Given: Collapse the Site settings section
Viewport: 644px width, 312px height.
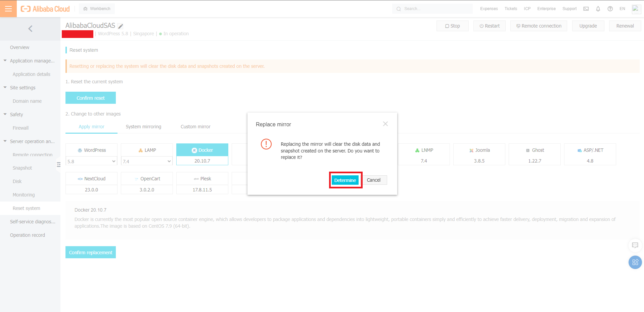Looking at the screenshot, I should tap(5, 88).
